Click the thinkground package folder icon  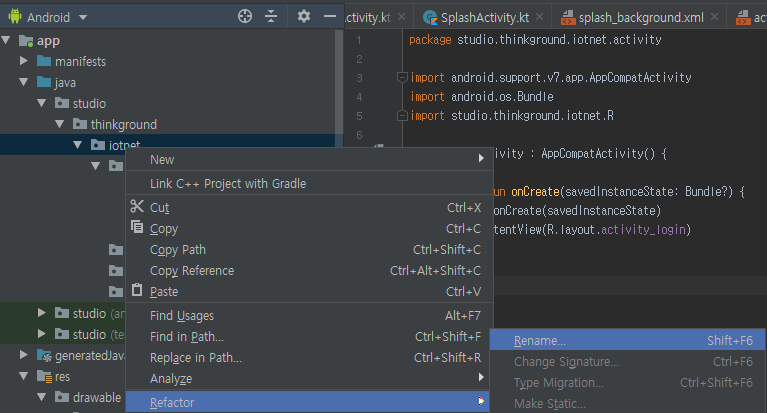pyautogui.click(x=80, y=124)
